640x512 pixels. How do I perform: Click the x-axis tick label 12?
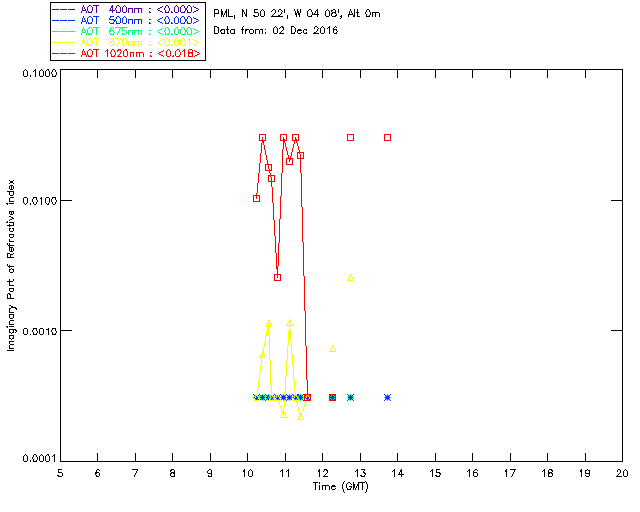click(x=322, y=473)
